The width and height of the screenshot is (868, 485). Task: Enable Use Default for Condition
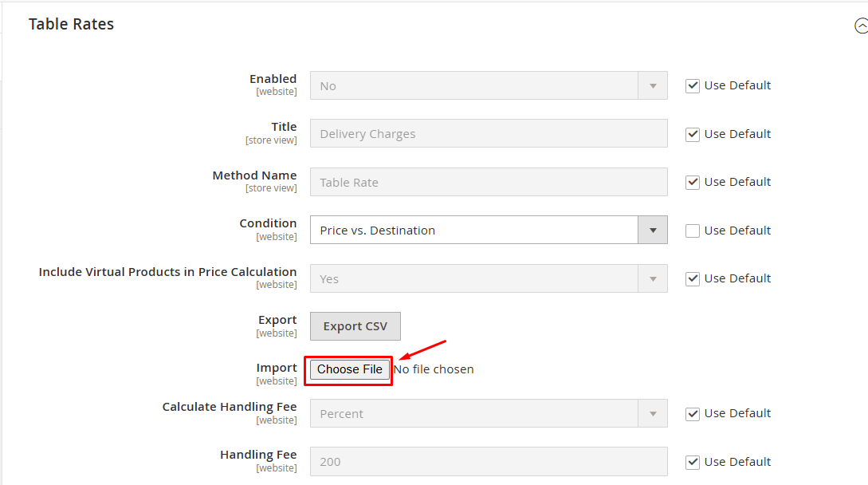click(x=692, y=230)
